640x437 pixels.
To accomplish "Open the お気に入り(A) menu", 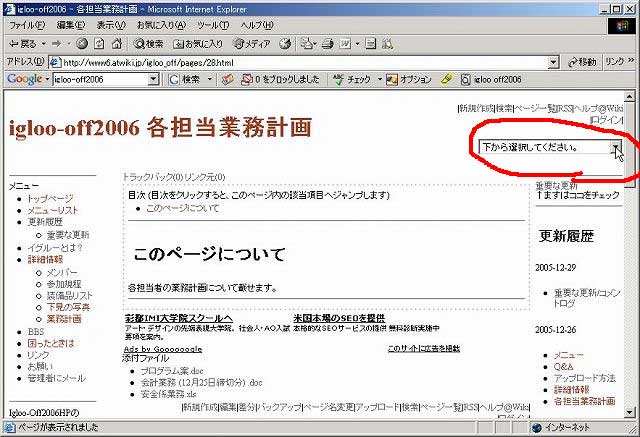I will (x=161, y=25).
